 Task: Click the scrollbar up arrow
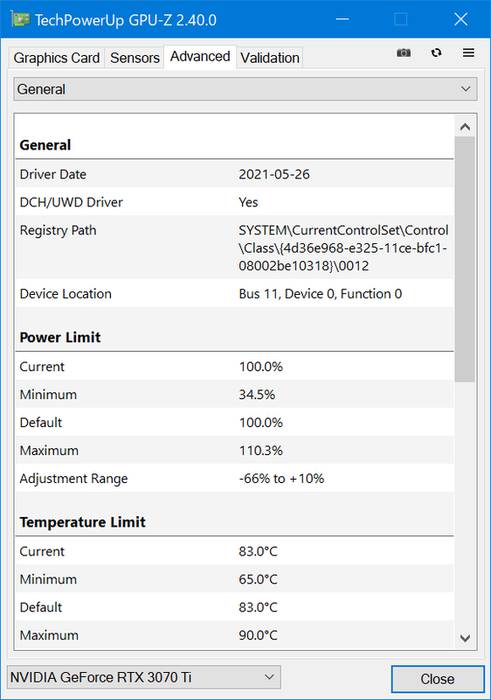tap(465, 127)
